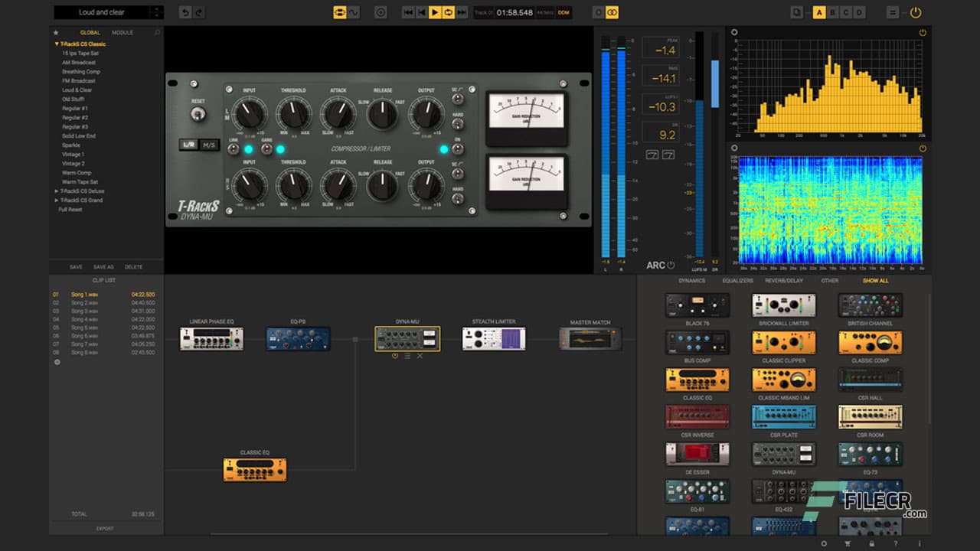This screenshot has width=980, height=551.
Task: Click the Classic EQ module in the chain
Action: [x=256, y=469]
